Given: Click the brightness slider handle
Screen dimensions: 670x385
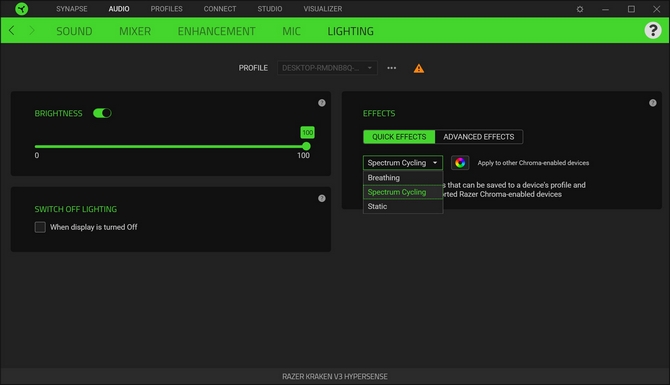Looking at the screenshot, I should pyautogui.click(x=306, y=146).
